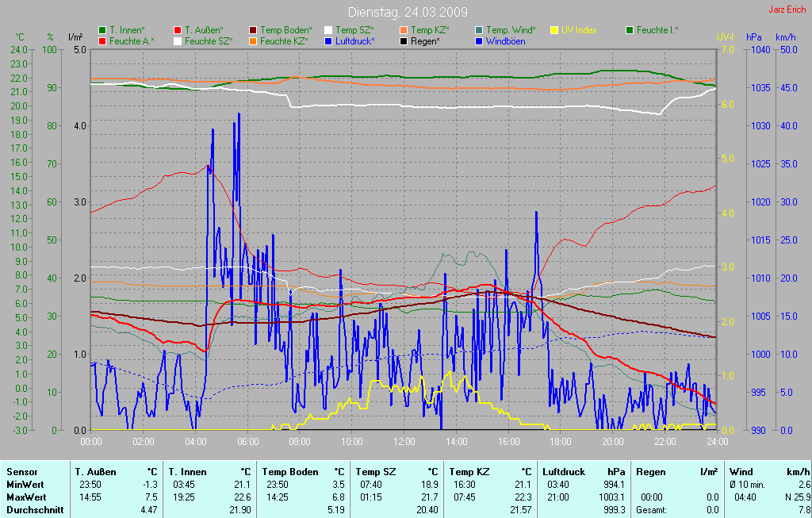The width and height of the screenshot is (812, 518).
Task: Click the Feuchte A.* legend label
Action: (x=132, y=41)
